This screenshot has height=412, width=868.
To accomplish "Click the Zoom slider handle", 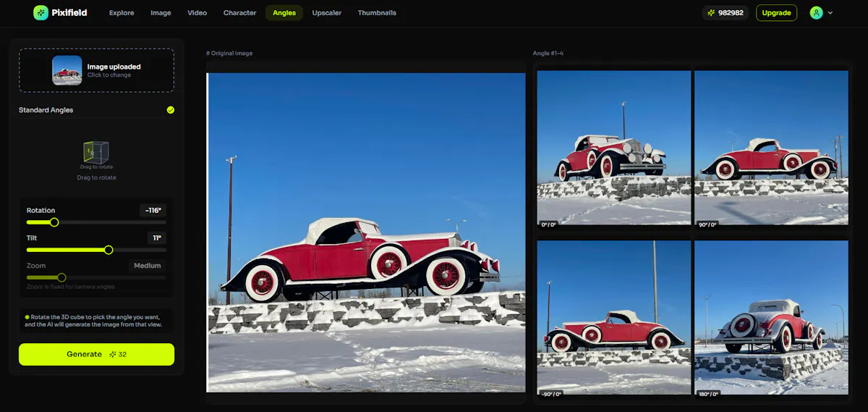I will click(x=61, y=277).
